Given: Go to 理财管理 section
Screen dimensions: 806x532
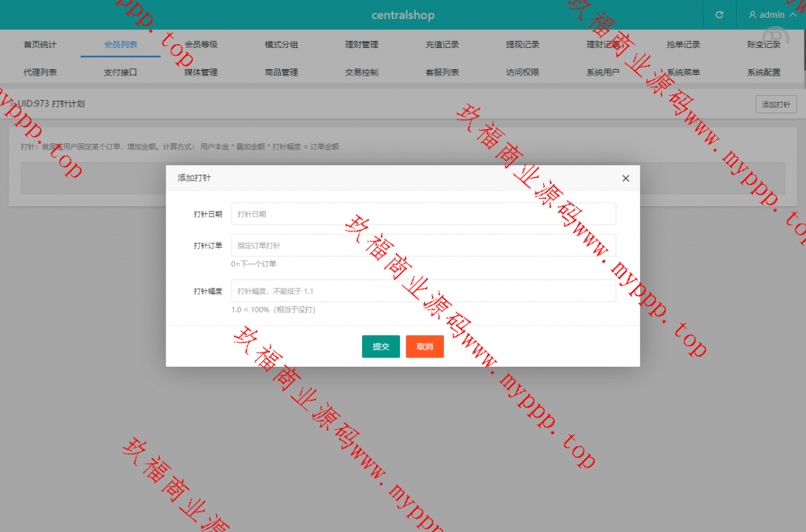Looking at the screenshot, I should coord(361,45).
